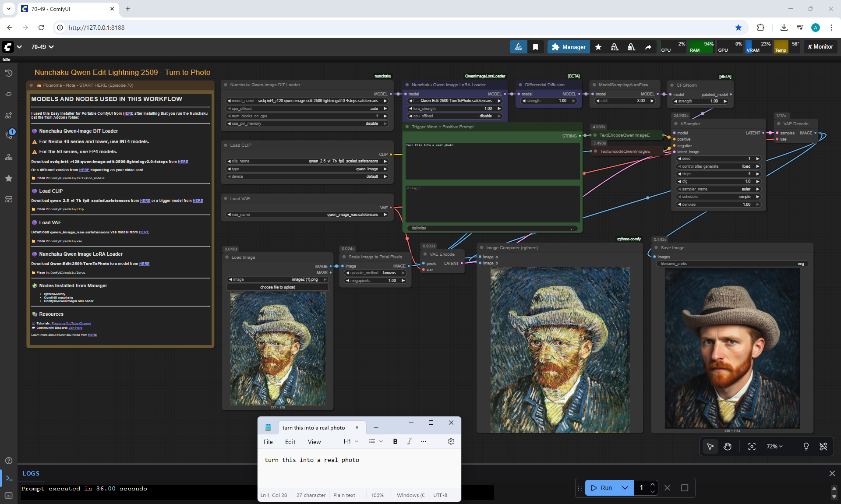Expand the 72% zoom level dropdown
The width and height of the screenshot is (841, 504).
point(774,446)
